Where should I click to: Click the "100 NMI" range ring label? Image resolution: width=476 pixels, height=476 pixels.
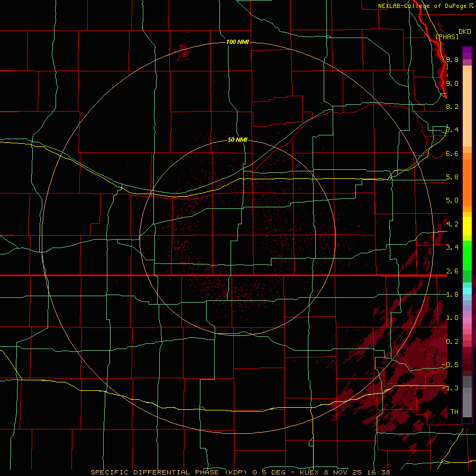pyautogui.click(x=237, y=42)
